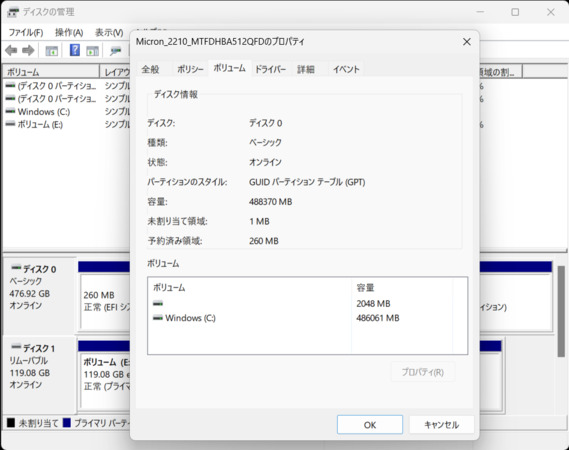The height and width of the screenshot is (450, 569).
Task: Close the Micron properties dialog
Action: pyautogui.click(x=467, y=42)
